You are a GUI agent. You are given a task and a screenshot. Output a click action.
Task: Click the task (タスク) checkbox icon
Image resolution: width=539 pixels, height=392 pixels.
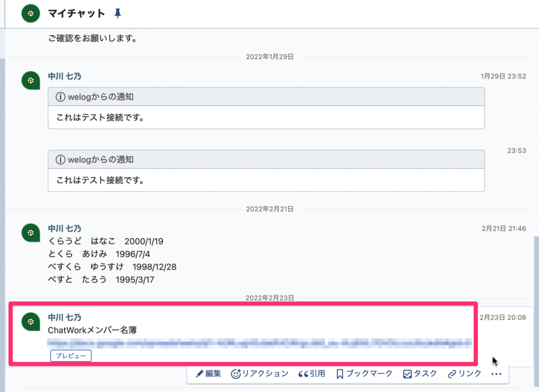click(x=407, y=373)
